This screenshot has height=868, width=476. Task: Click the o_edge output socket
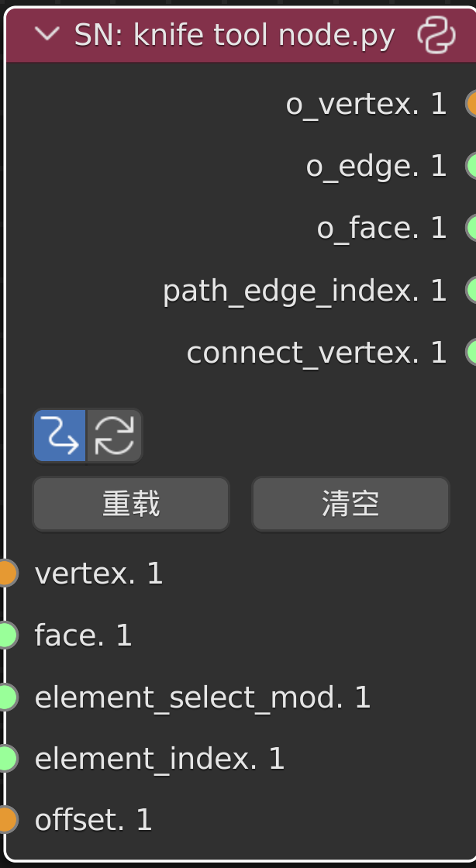point(472,166)
